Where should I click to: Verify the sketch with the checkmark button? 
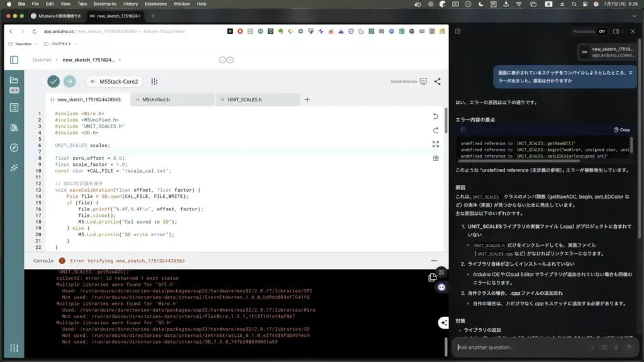point(53,81)
